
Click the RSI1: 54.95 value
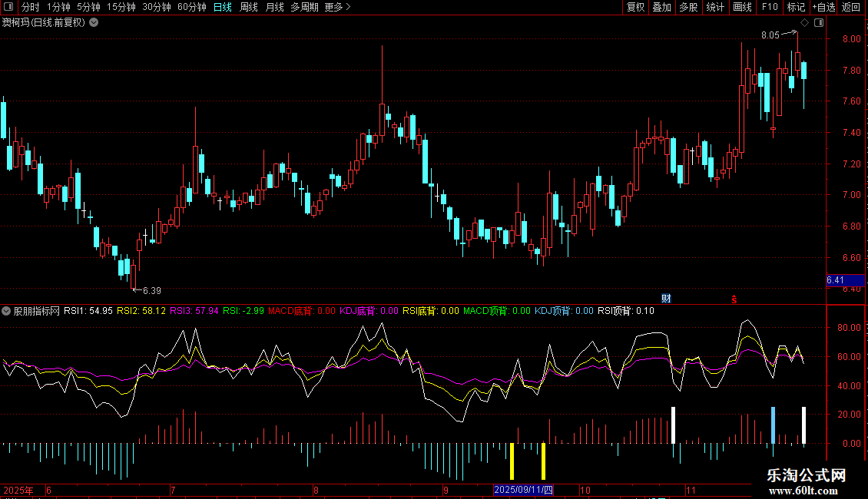point(88,311)
